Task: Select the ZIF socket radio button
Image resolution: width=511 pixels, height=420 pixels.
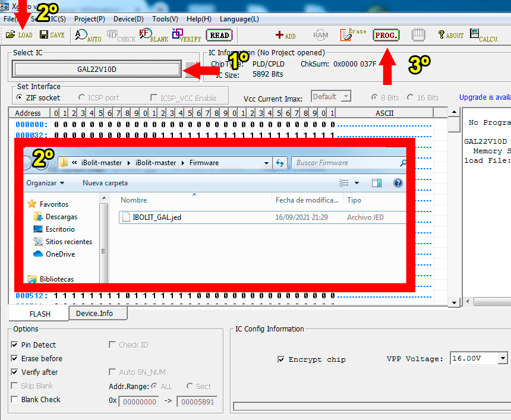Action: (20, 97)
